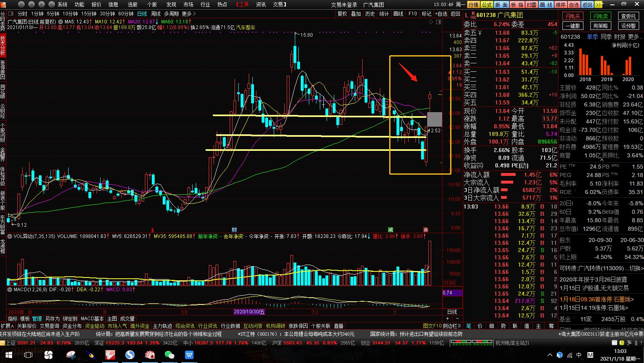The image size is (644, 363).
Task: Click the yellow 公式 toolbar button
Action: [x=487, y=4]
